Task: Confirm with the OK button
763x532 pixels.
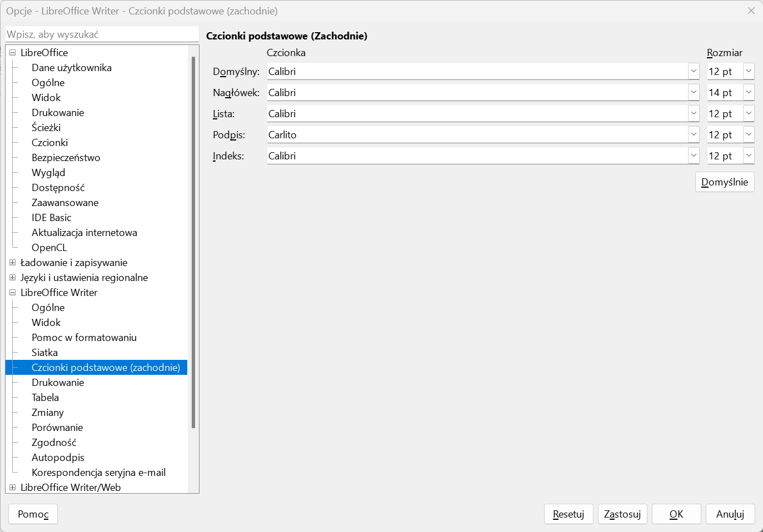Action: tap(676, 514)
